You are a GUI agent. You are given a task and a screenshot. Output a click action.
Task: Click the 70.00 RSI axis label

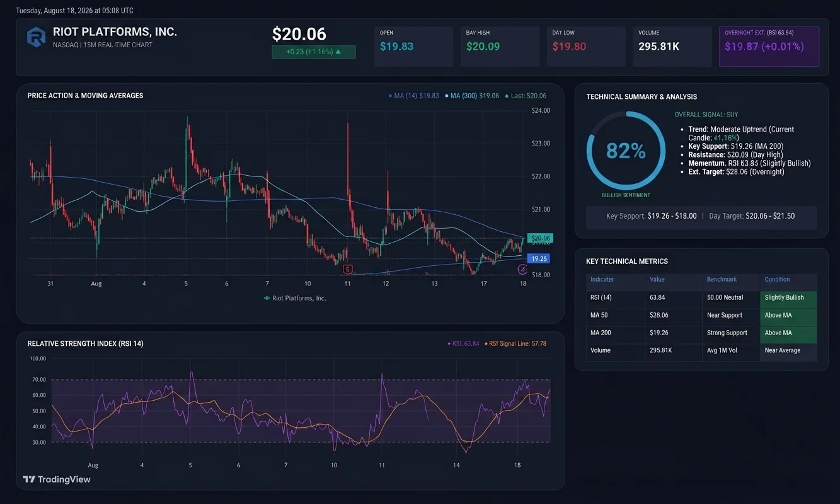tap(38, 380)
